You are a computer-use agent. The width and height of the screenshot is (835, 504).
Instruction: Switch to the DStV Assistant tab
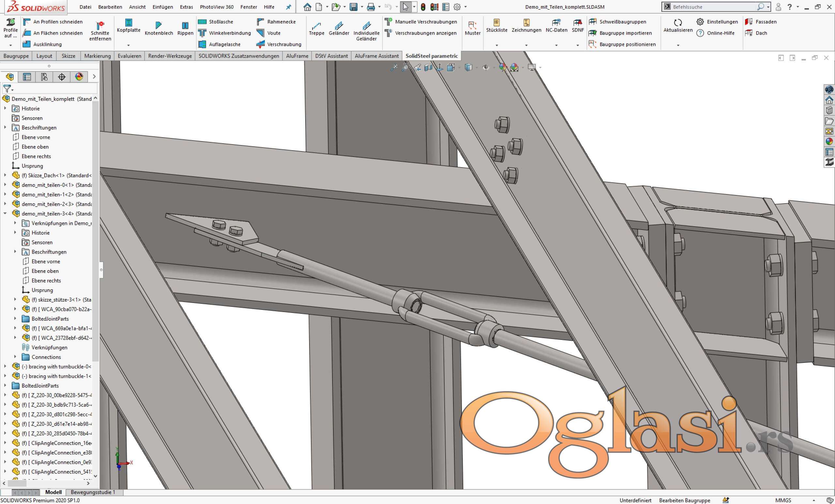coord(331,56)
